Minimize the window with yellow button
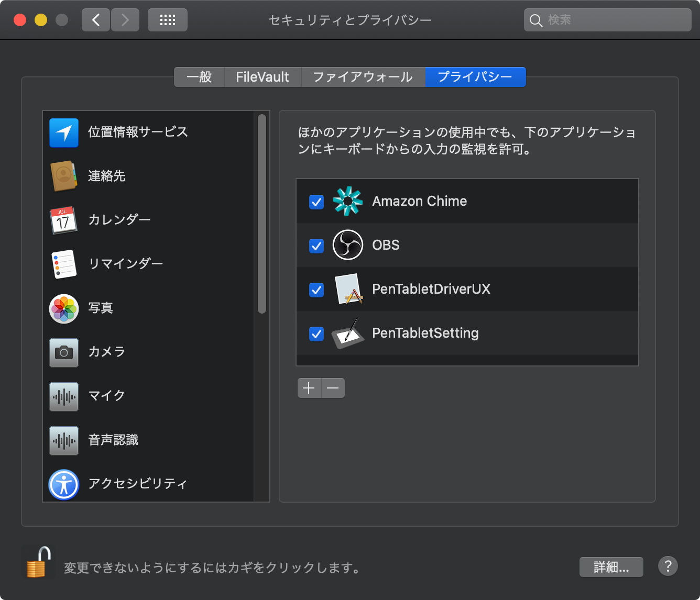This screenshot has width=700, height=600. (x=41, y=20)
